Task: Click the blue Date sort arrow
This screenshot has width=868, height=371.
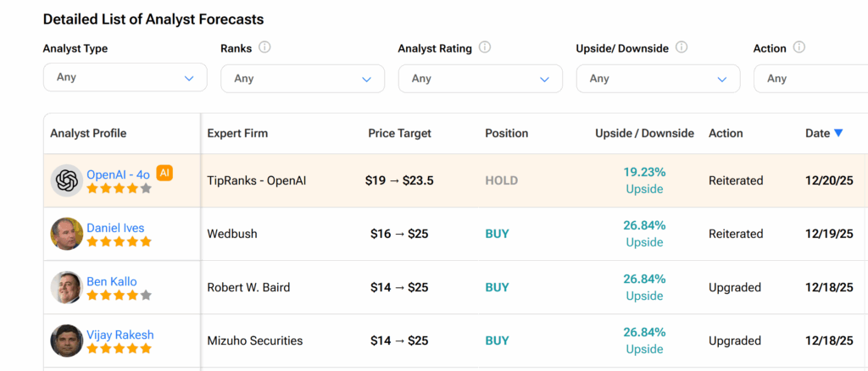Action: [838, 133]
